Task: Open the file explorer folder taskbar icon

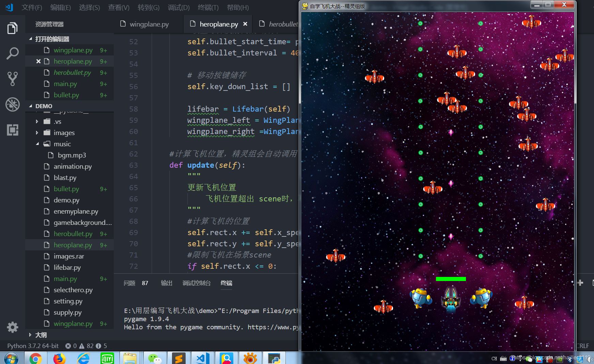Action: [x=130, y=358]
